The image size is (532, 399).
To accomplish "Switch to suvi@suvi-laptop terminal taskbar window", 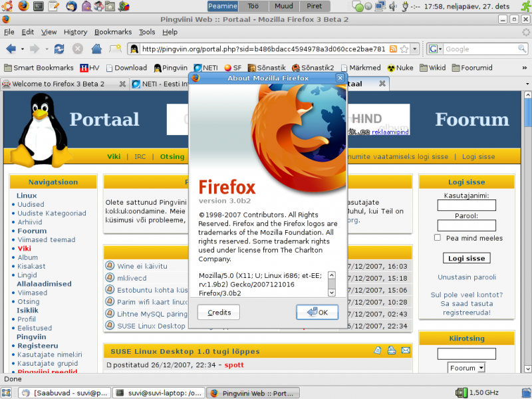I will pyautogui.click(x=159, y=393).
